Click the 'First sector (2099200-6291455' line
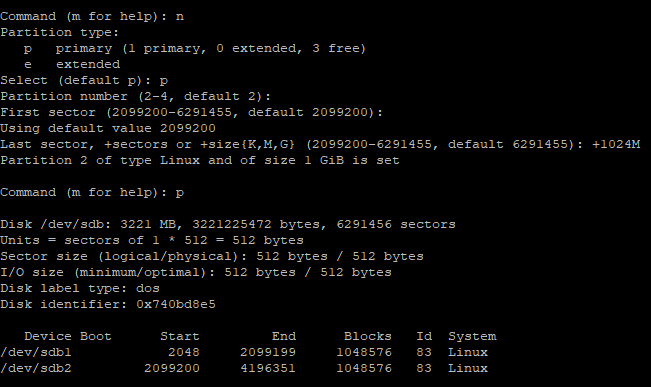The width and height of the screenshot is (651, 387). (x=191, y=113)
